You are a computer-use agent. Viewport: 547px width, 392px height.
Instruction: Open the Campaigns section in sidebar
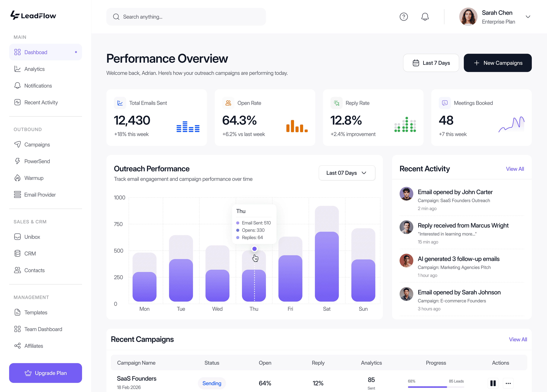(x=37, y=144)
